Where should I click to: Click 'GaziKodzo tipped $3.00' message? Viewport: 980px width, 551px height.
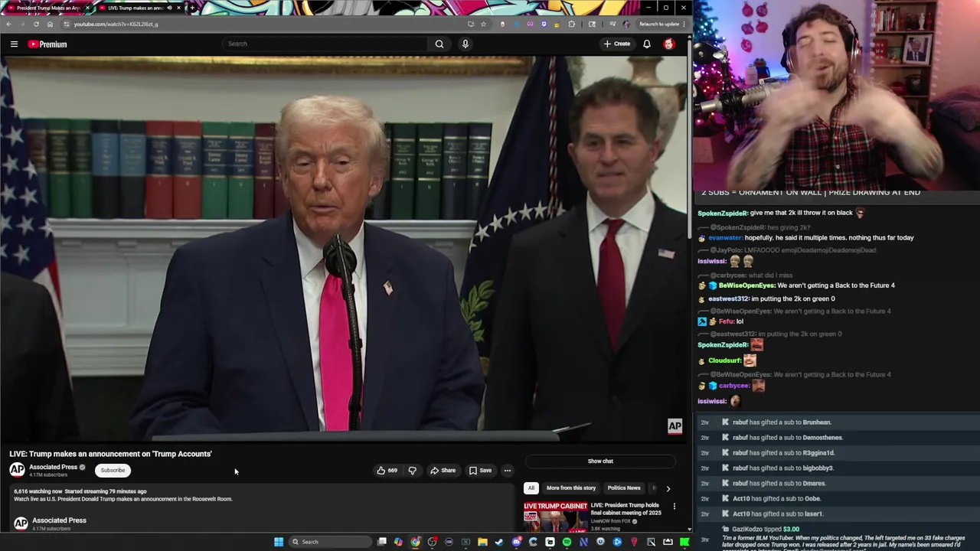pyautogui.click(x=766, y=530)
